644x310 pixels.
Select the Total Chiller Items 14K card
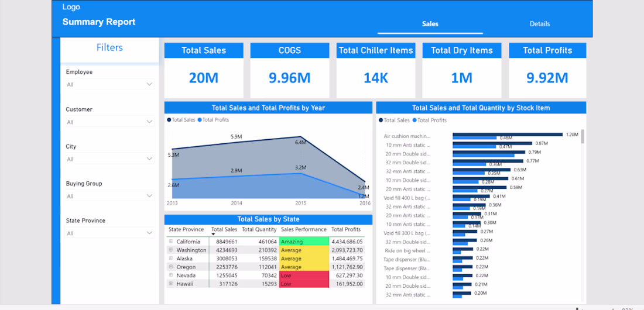coord(376,70)
